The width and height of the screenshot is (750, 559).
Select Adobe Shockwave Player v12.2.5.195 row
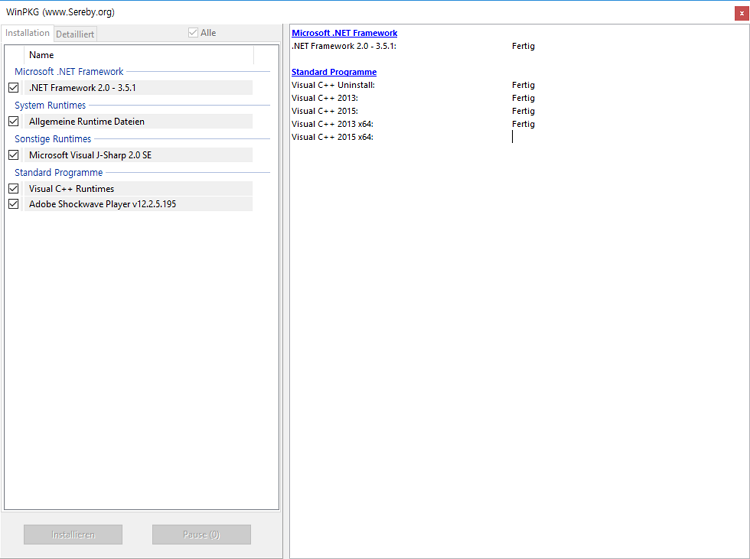tap(138, 204)
